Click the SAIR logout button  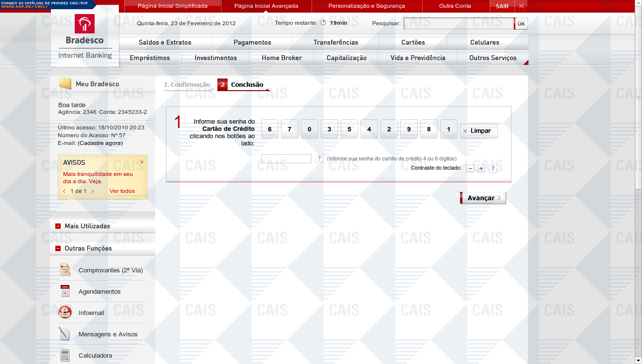point(502,6)
